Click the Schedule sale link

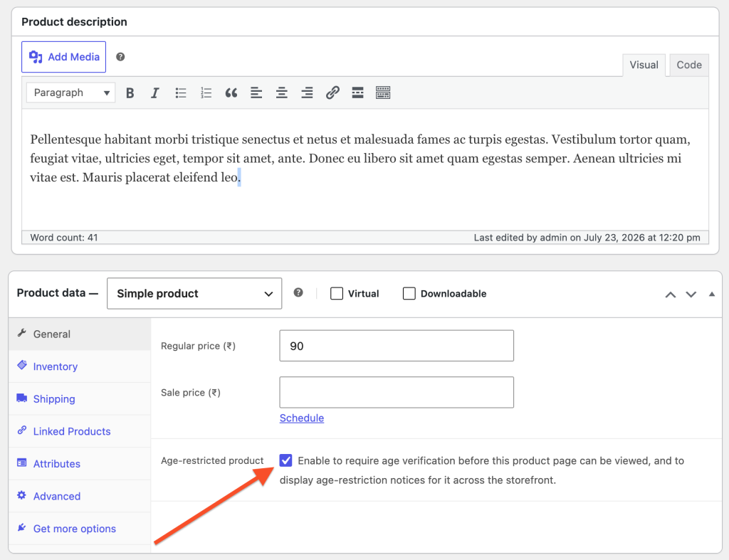tap(302, 418)
